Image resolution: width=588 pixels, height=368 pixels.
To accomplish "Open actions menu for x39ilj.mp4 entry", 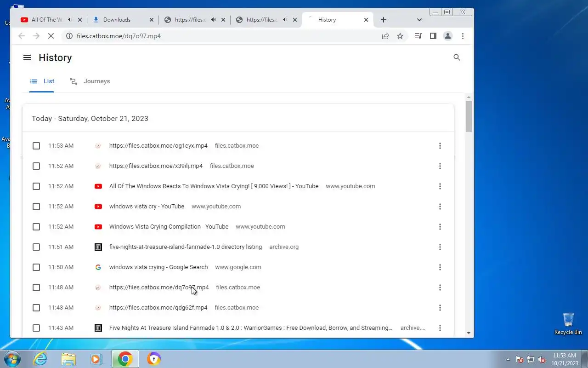I will pyautogui.click(x=440, y=166).
